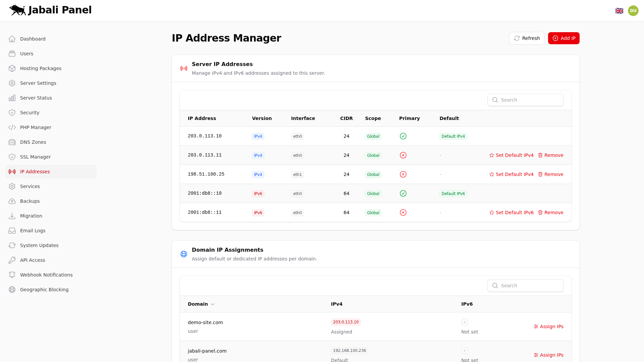Click the globe icon beside Domain IP Assignments

pos(184,254)
